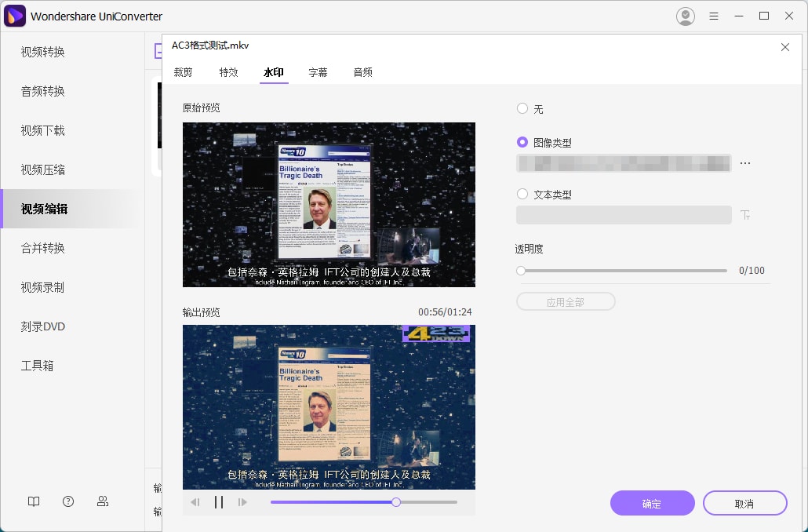This screenshot has height=532, width=808.
Task: Open the account avatar menu
Action: click(x=685, y=15)
